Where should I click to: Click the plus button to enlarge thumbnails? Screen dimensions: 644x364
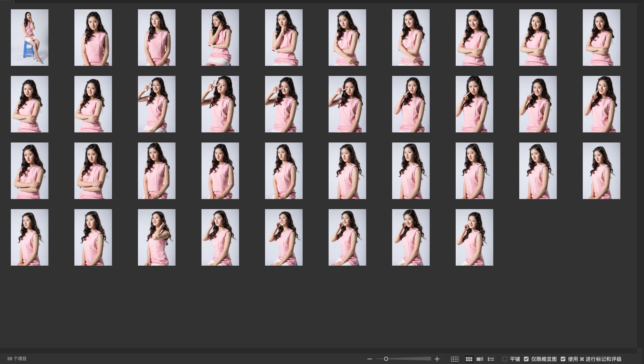(x=437, y=359)
